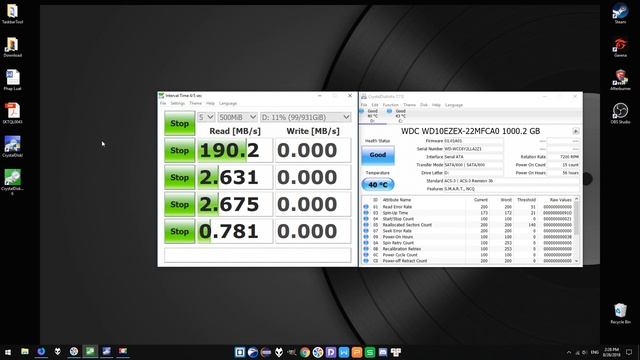Click the Seek Error Rate status icon
640x360 pixels.
[366, 231]
